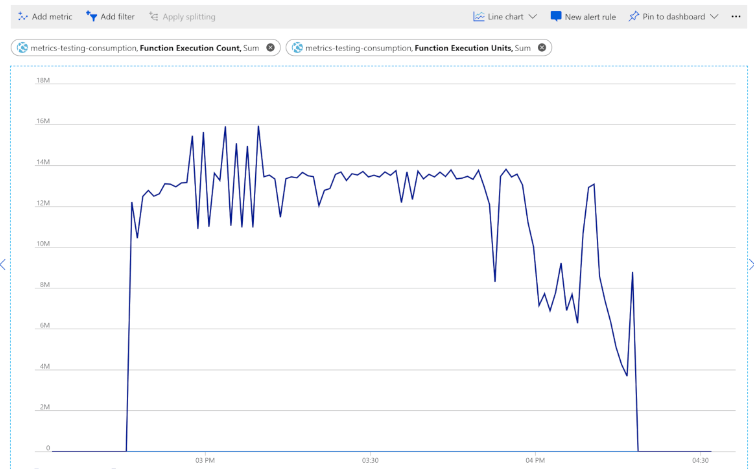Click the Add filter funnel icon
The image size is (754, 469).
point(91,16)
